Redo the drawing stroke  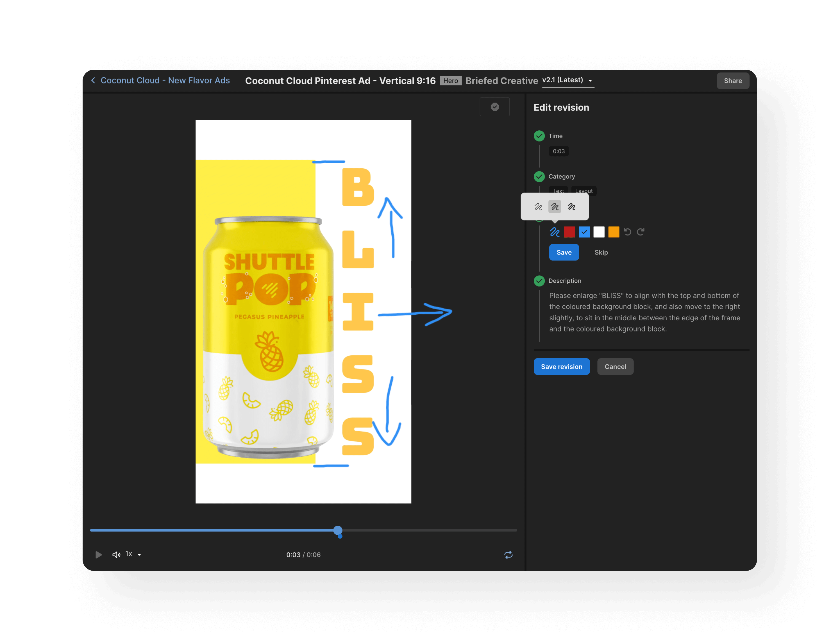click(641, 232)
